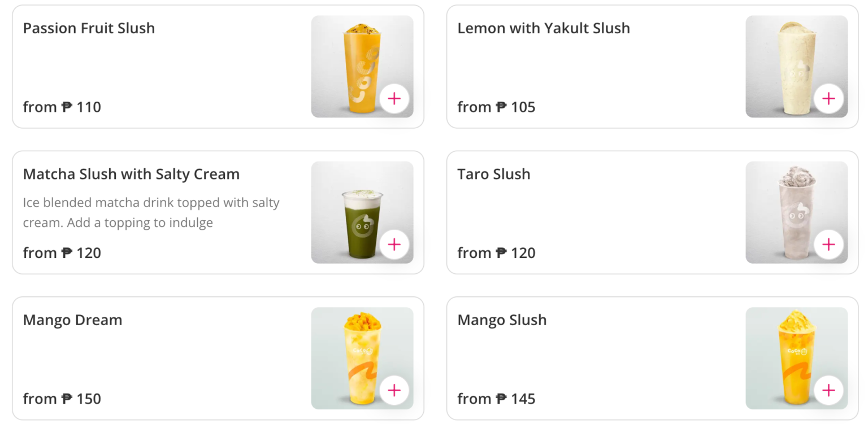Click the plus icon on Taro Slush
The width and height of the screenshot is (868, 424).
click(x=828, y=244)
